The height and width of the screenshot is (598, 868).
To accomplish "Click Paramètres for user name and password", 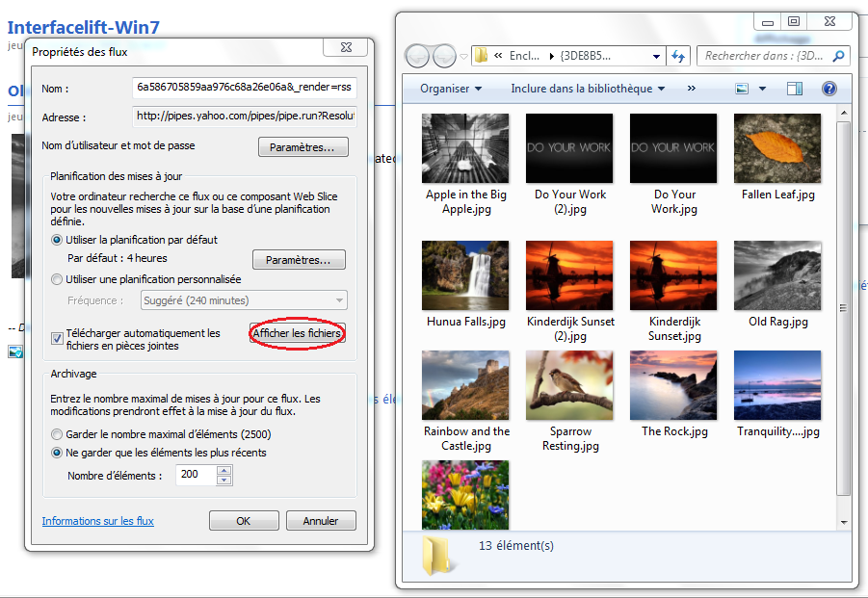I will (x=302, y=147).
